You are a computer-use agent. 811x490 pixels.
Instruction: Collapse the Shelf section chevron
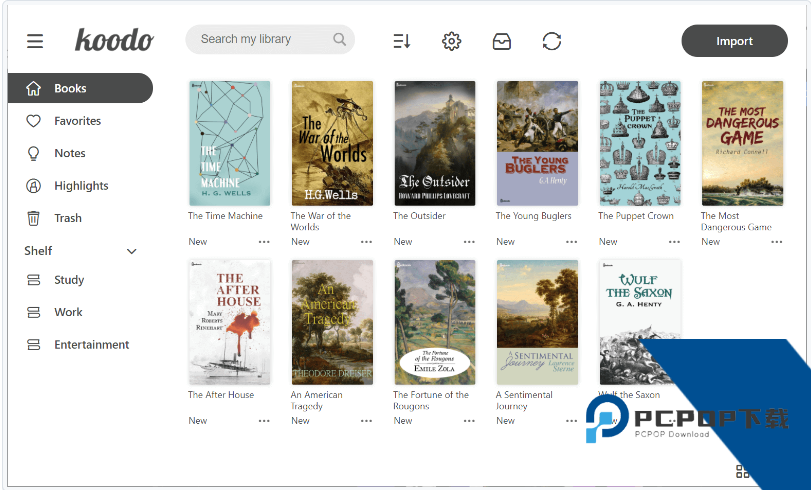point(132,251)
